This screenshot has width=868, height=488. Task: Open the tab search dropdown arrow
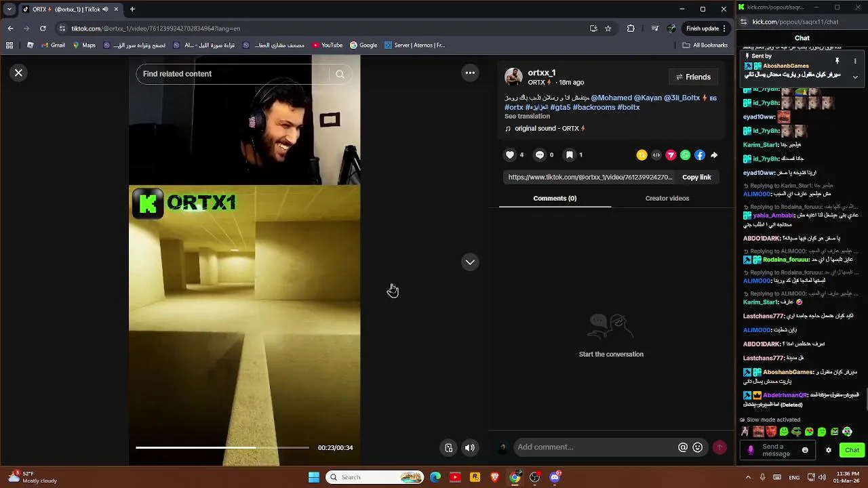click(9, 9)
